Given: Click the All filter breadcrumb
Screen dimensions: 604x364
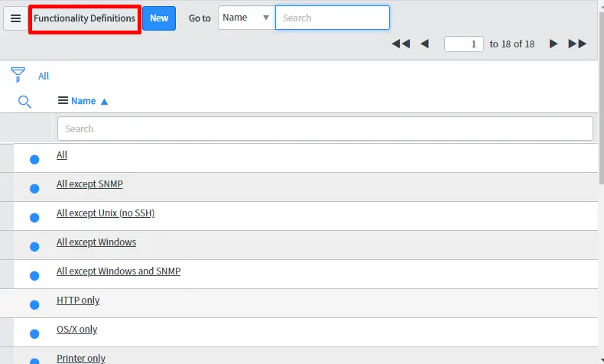Looking at the screenshot, I should pyautogui.click(x=44, y=76).
